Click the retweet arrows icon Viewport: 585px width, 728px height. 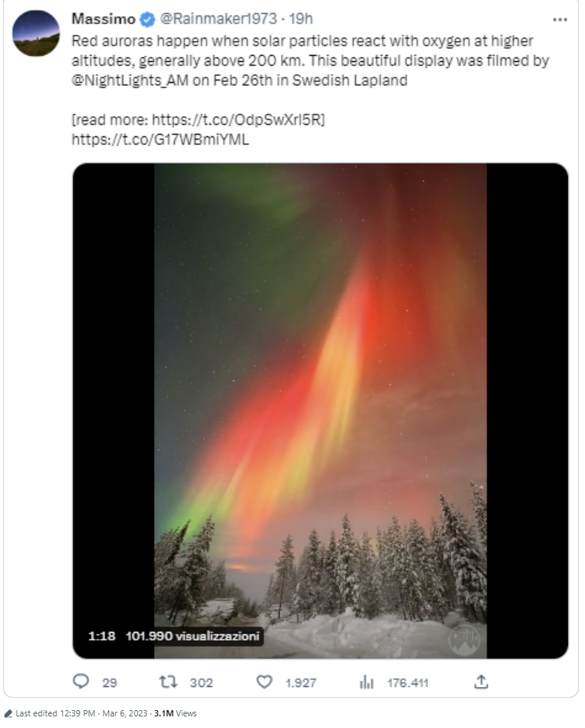click(168, 682)
